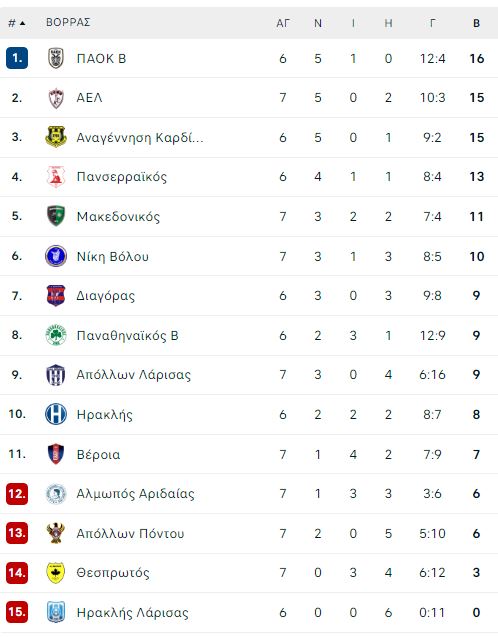Open the Ηρακλής blue H emblem
The height and width of the screenshot is (637, 498).
pyautogui.click(x=56, y=414)
